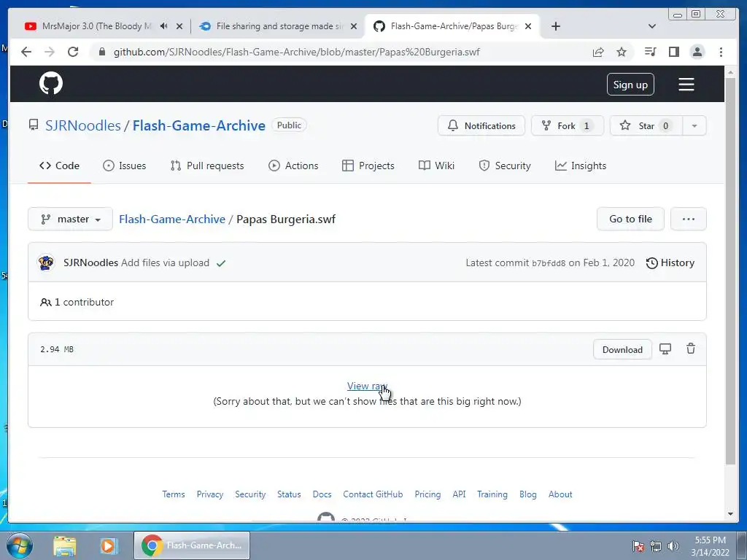Screen dimensions: 747x560
Task: Open Chrome three-dot menu
Action: coord(721,52)
